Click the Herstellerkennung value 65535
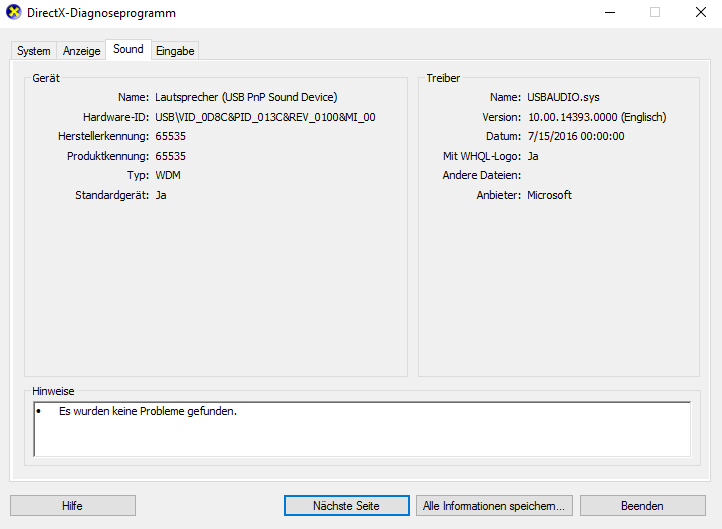Image resolution: width=722 pixels, height=529 pixels. click(x=170, y=136)
